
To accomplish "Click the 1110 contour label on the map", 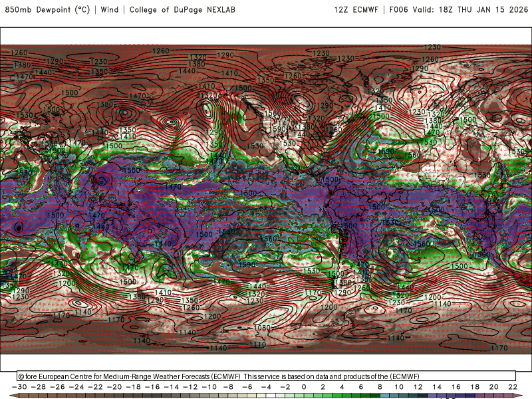I will [x=257, y=344].
